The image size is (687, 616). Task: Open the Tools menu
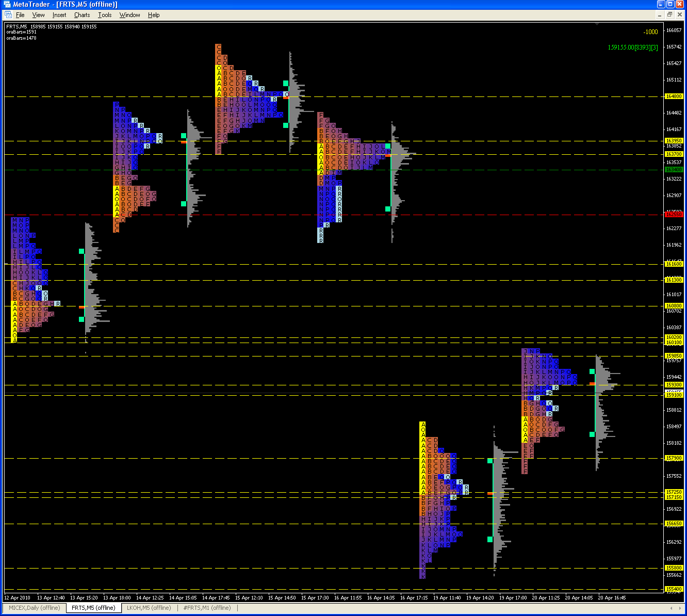coord(105,15)
